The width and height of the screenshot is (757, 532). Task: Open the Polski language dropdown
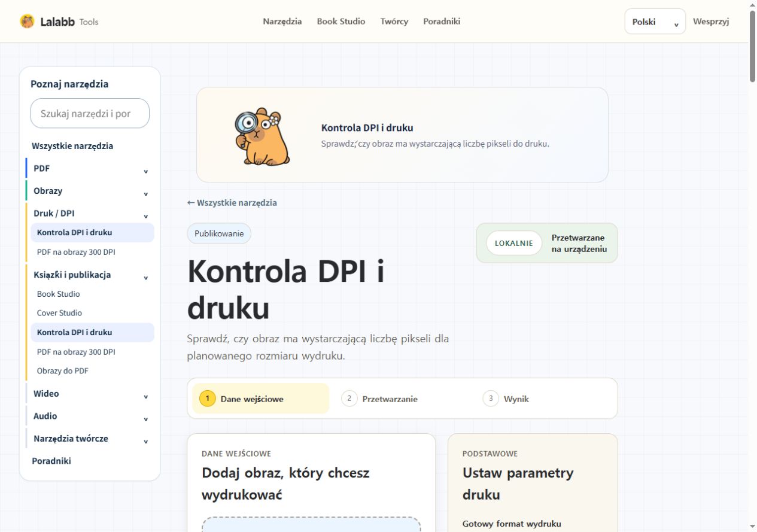(x=655, y=22)
